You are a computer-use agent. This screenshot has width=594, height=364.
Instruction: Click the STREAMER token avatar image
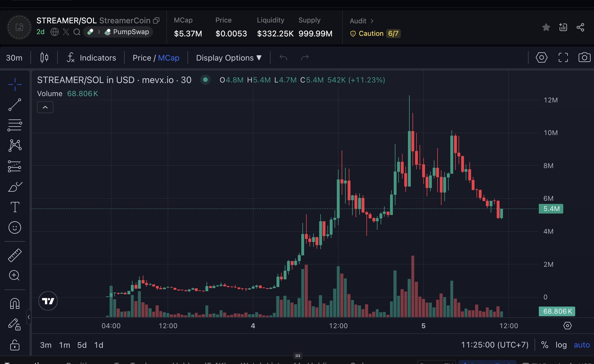pos(19,27)
